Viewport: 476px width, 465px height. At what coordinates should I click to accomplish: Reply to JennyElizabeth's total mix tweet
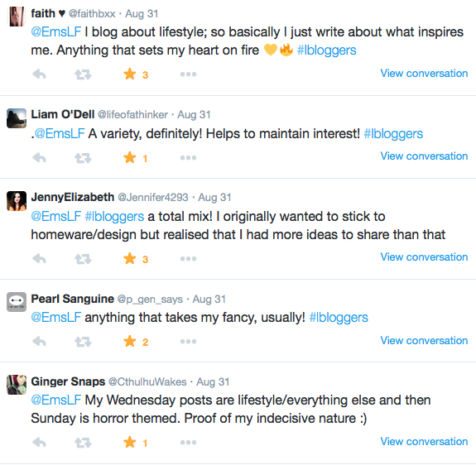(39, 259)
